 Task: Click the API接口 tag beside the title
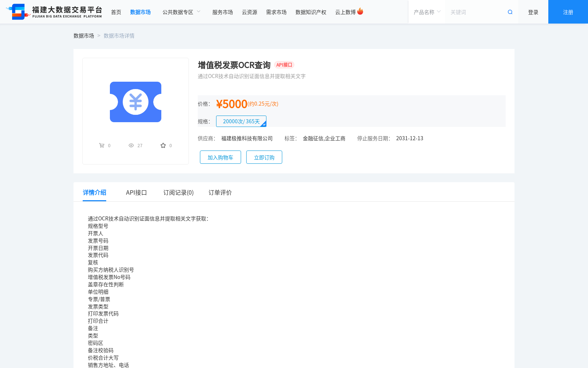284,65
